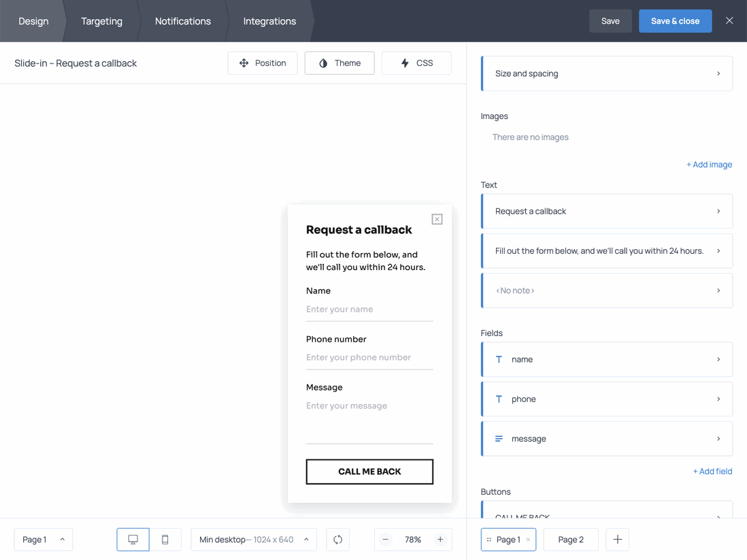Viewport: 747px width, 560px height.
Task: Switch to the Notifications tab
Action: pos(182,21)
